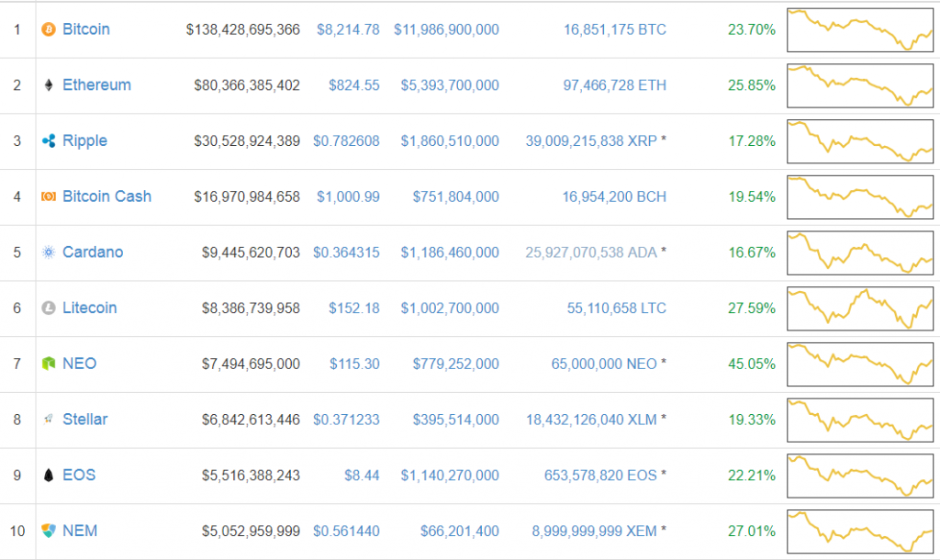
Task: Open Bitcoin's price sparkline chart
Action: click(x=860, y=30)
